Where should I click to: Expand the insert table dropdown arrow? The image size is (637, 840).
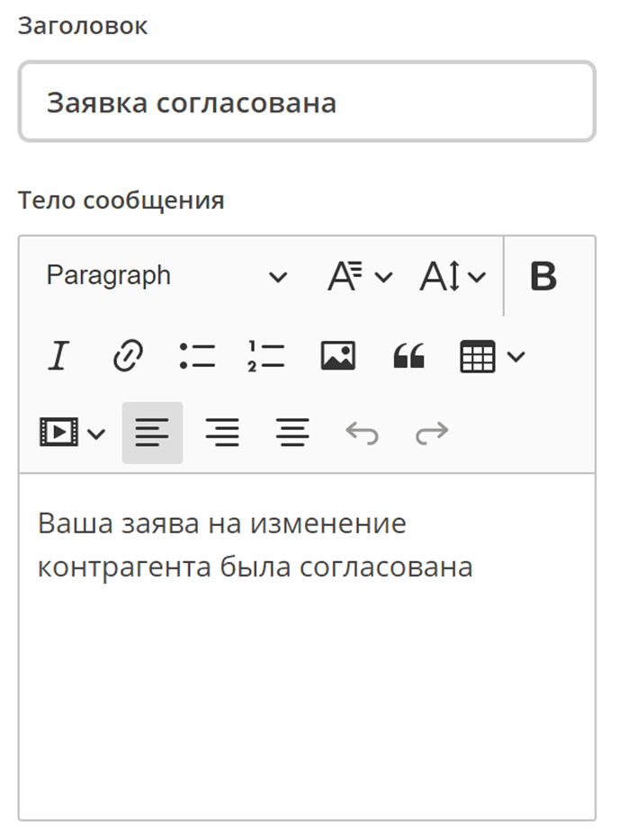[x=516, y=356]
